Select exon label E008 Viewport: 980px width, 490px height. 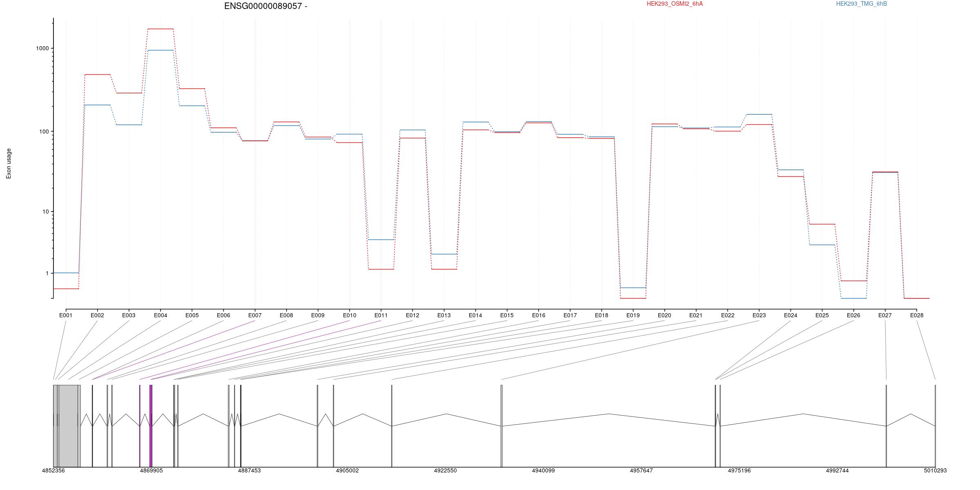point(286,315)
